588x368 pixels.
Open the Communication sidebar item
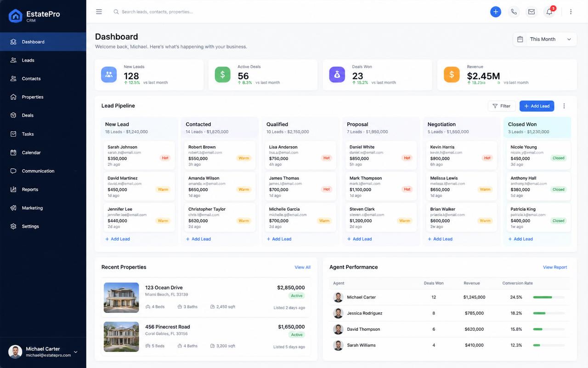43,171
